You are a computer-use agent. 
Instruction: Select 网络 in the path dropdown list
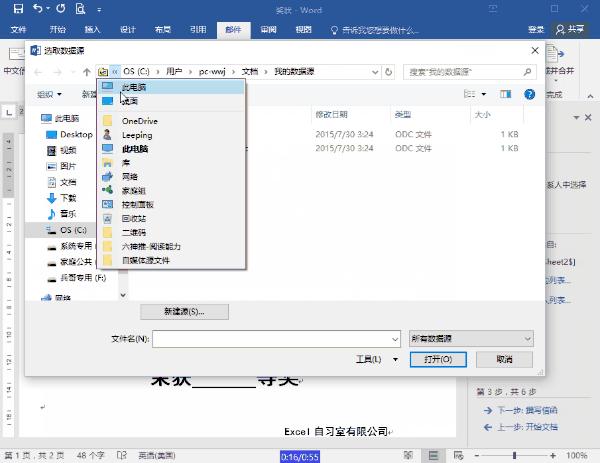[171, 176]
